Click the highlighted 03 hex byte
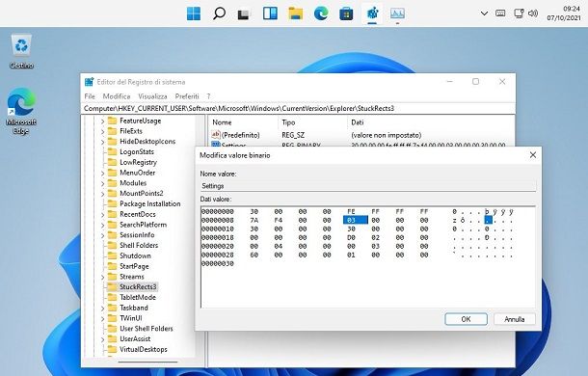This screenshot has width=588, height=376. pos(355,220)
